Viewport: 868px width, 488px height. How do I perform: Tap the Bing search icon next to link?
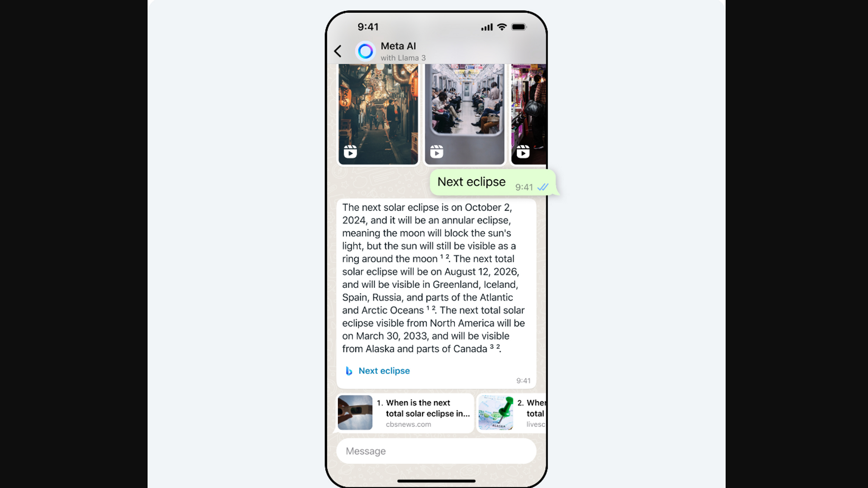(347, 371)
